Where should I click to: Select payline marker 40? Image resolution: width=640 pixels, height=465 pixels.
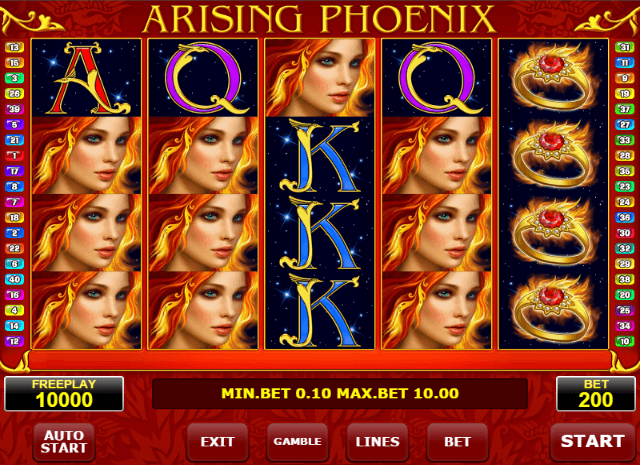click(x=14, y=279)
